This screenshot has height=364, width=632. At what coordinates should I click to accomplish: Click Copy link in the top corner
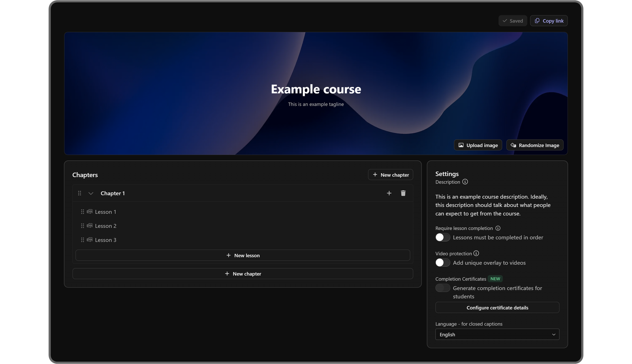(549, 21)
